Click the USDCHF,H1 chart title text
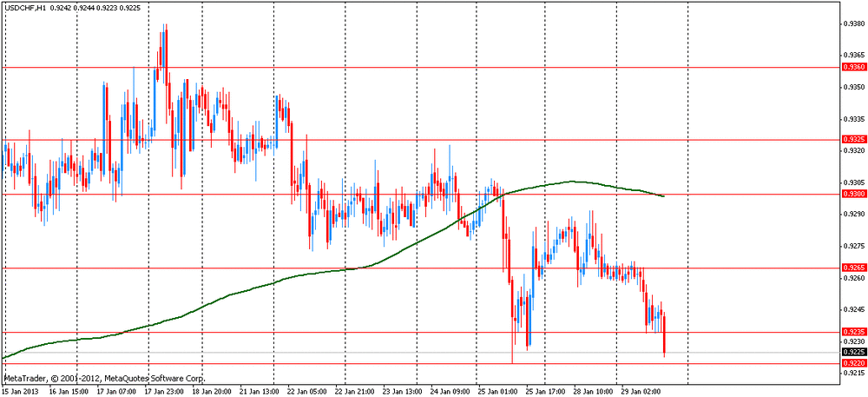 click(25, 8)
